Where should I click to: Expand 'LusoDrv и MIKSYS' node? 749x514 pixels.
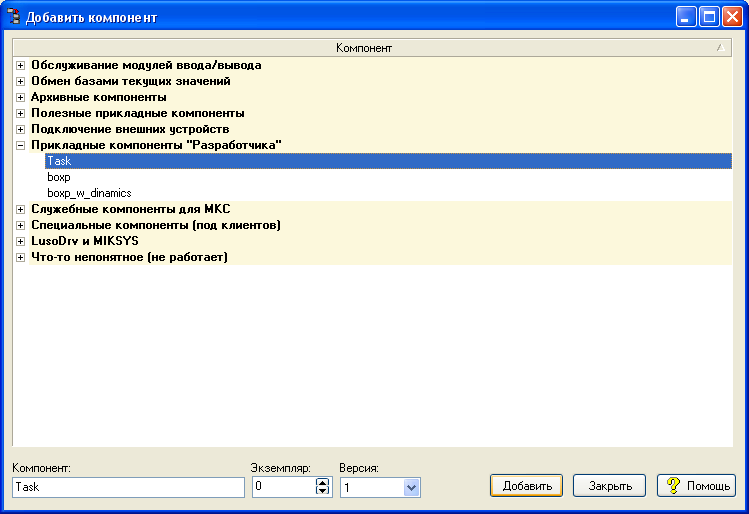click(x=21, y=241)
